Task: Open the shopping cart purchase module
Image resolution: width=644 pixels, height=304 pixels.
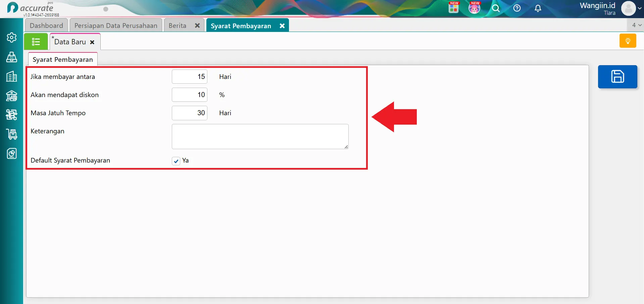Action: 12,134
